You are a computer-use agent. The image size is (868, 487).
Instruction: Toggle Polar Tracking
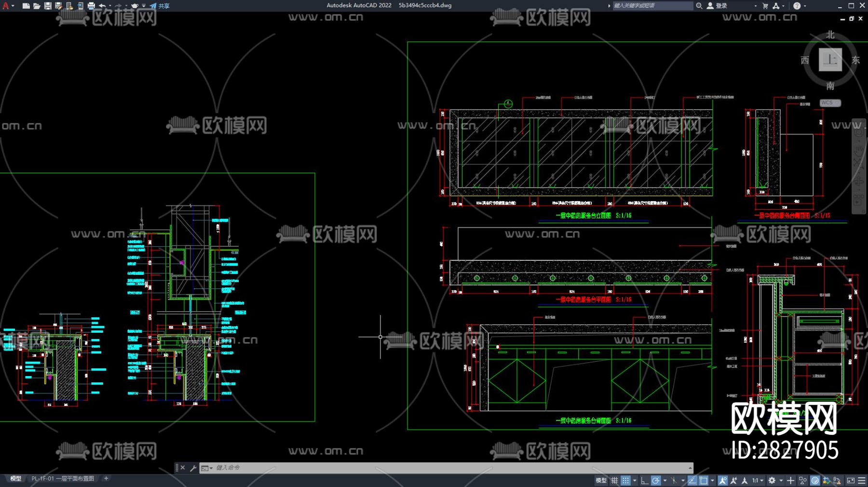click(x=655, y=480)
